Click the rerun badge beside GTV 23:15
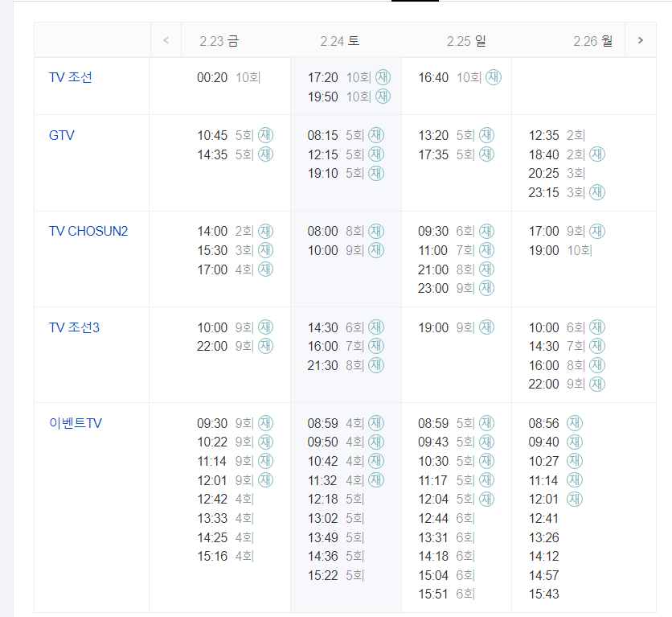 tap(597, 192)
